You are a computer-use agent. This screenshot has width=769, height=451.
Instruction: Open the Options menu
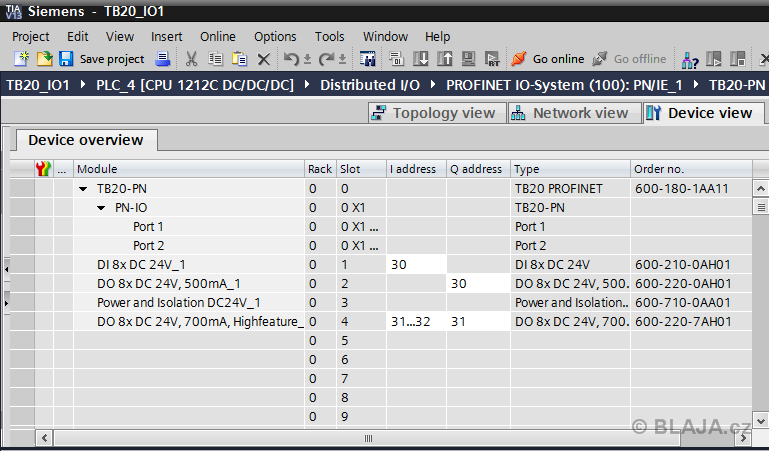click(x=275, y=37)
